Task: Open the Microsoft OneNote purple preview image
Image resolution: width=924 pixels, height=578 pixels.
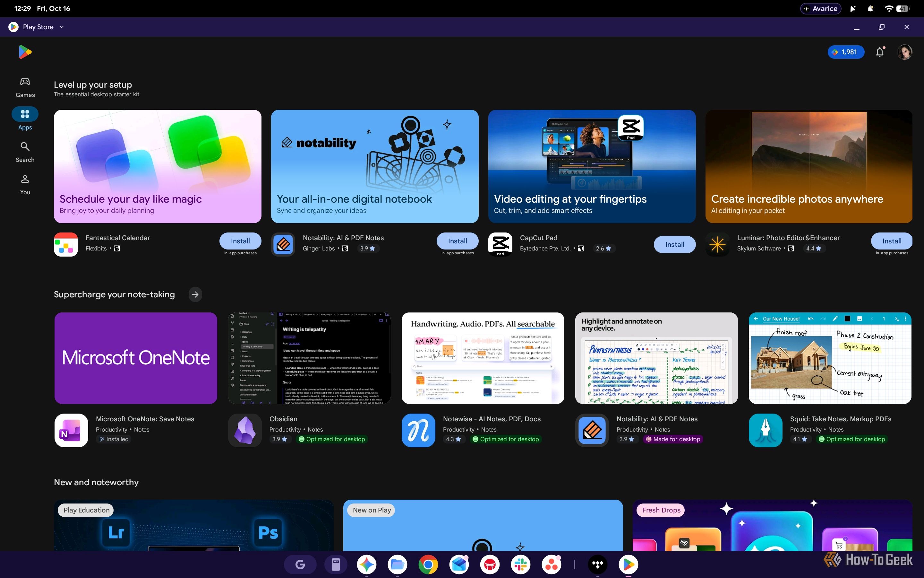Action: click(136, 358)
